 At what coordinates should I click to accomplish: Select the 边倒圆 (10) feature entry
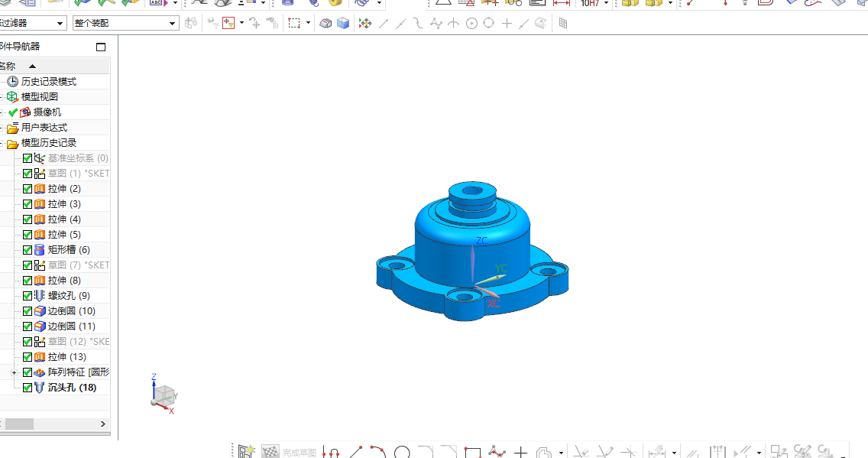click(71, 311)
